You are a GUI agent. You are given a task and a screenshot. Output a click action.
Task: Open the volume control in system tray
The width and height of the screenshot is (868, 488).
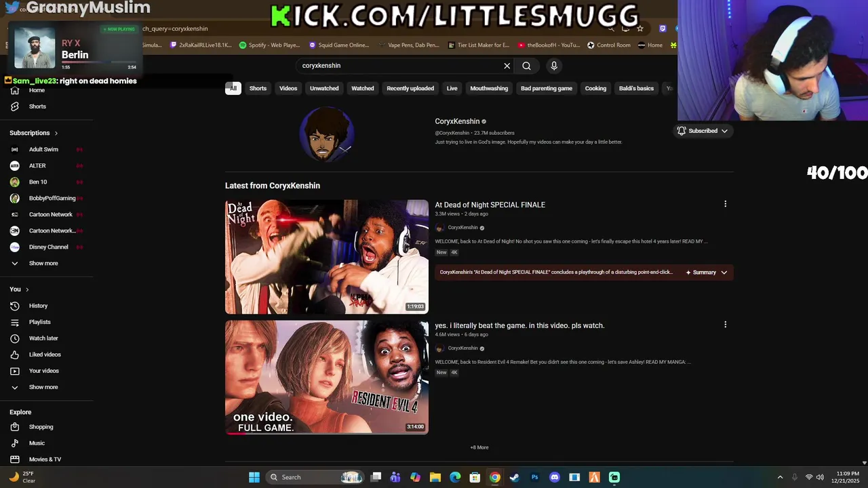(x=820, y=477)
